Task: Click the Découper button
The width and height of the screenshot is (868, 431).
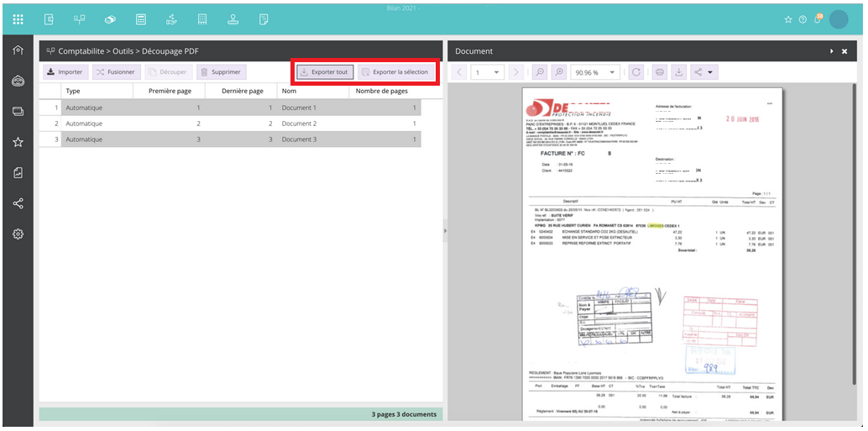Action: point(168,72)
